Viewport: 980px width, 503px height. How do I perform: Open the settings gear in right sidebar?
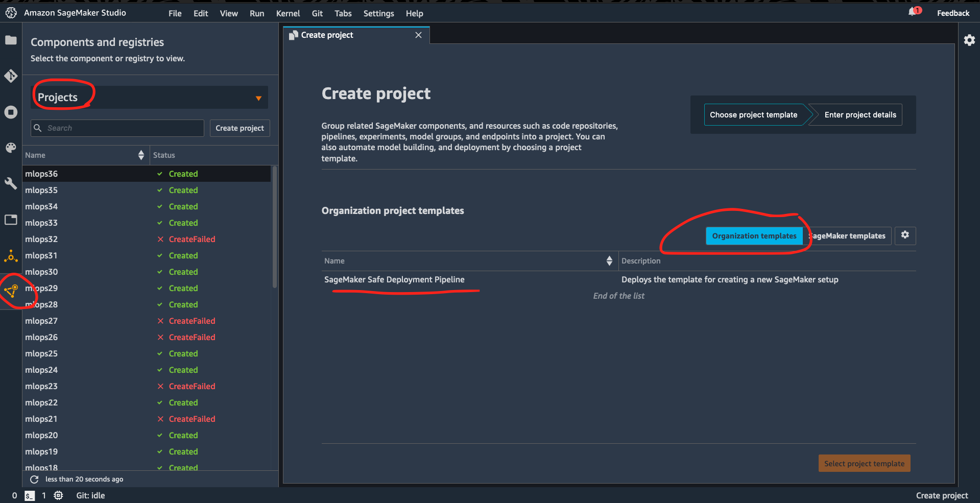pyautogui.click(x=969, y=40)
